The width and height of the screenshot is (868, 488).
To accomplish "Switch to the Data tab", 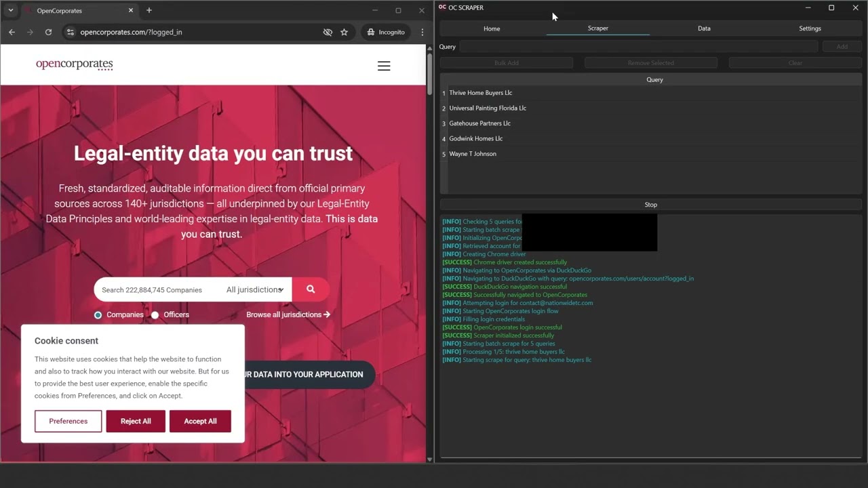I will [704, 28].
